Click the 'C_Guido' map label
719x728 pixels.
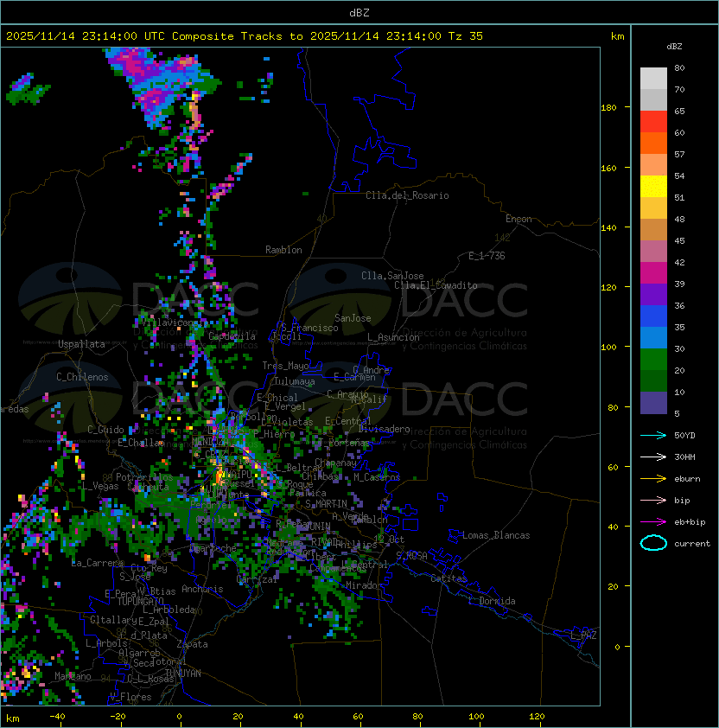[105, 430]
